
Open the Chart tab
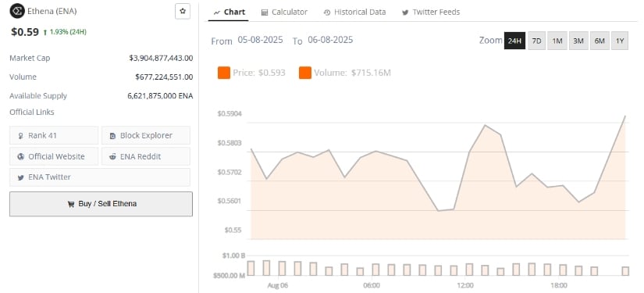click(229, 13)
